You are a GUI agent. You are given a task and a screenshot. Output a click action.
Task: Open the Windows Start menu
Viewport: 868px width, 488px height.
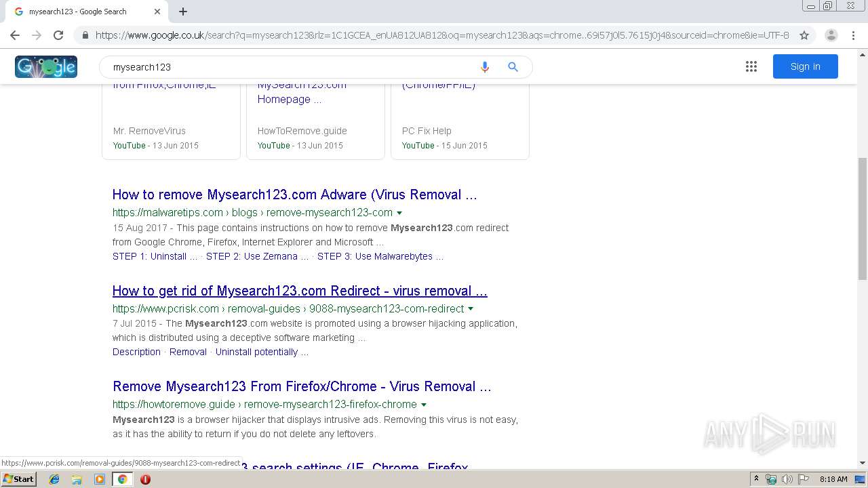18,479
